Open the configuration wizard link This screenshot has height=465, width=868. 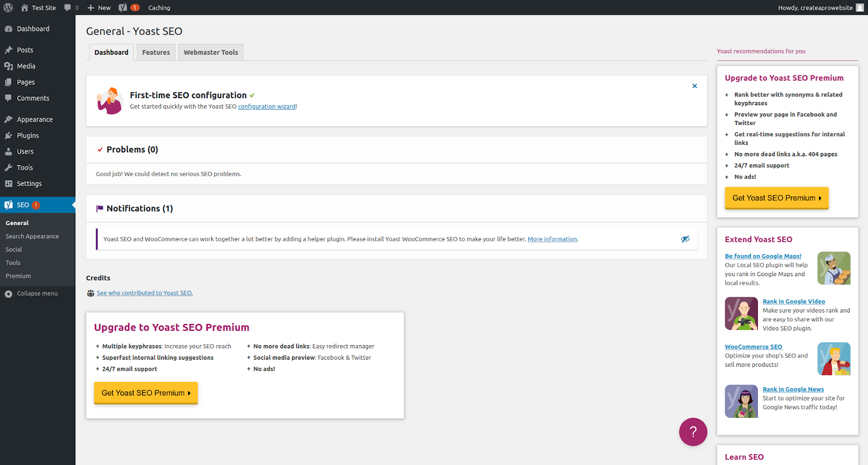point(267,107)
